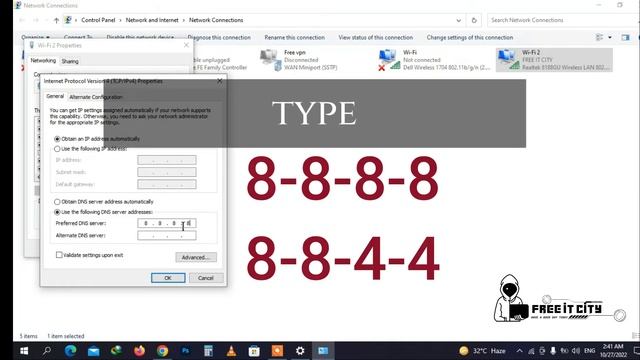Enable Validate settings upon exit checkbox
Viewport: 640px width, 360px height.
(x=59, y=255)
